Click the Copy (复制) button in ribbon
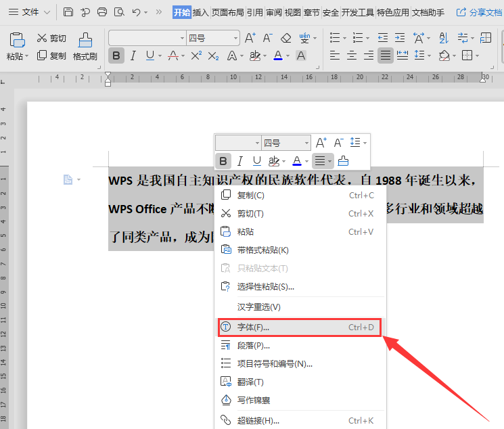The height and width of the screenshot is (429, 504). (x=51, y=55)
